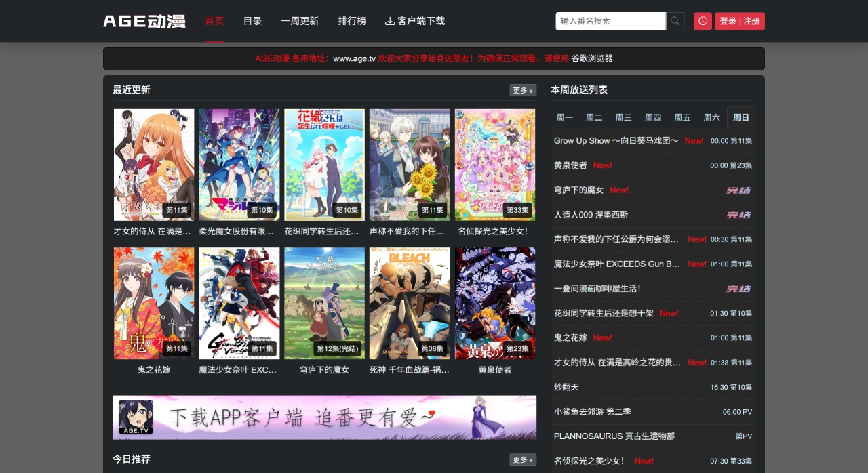Image resolution: width=868 pixels, height=473 pixels.
Task: Open 名侦探光之美少女 in the weekly list
Action: (x=589, y=461)
